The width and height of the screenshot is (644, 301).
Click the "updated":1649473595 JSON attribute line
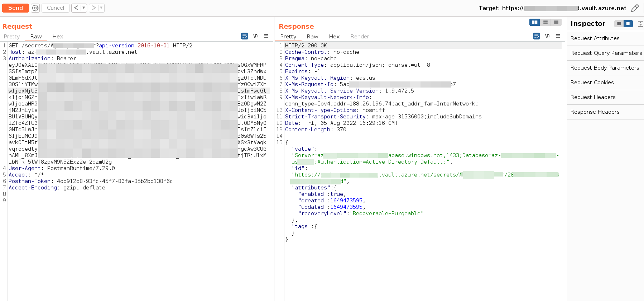point(332,207)
